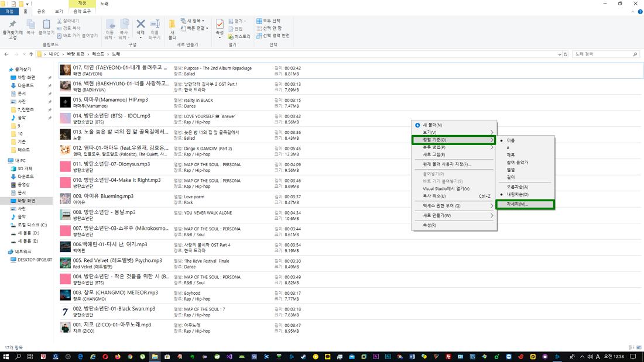Image resolution: width=644 pixels, height=362 pixels.
Task: Sort by 참여 음악가 in submenu
Action: (x=525, y=163)
